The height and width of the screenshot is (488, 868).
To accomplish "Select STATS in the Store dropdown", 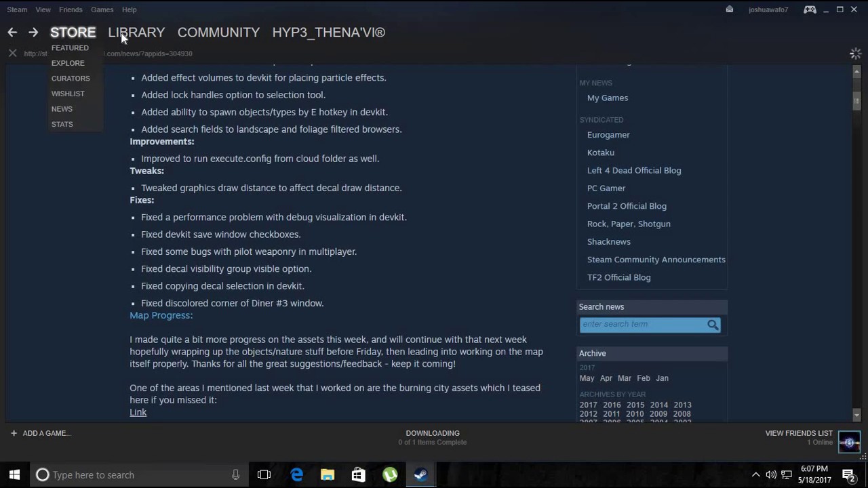I will coord(62,124).
